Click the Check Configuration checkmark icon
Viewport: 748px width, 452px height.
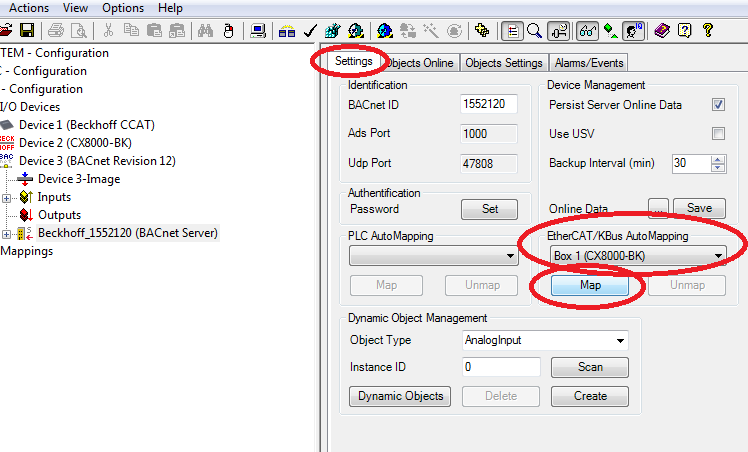[310, 31]
